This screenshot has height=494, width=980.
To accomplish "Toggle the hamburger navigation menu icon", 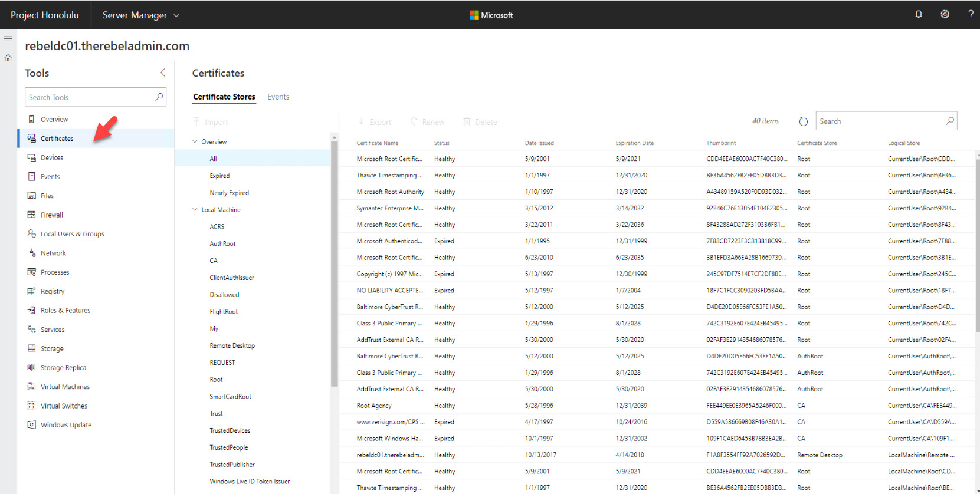I will coord(8,39).
